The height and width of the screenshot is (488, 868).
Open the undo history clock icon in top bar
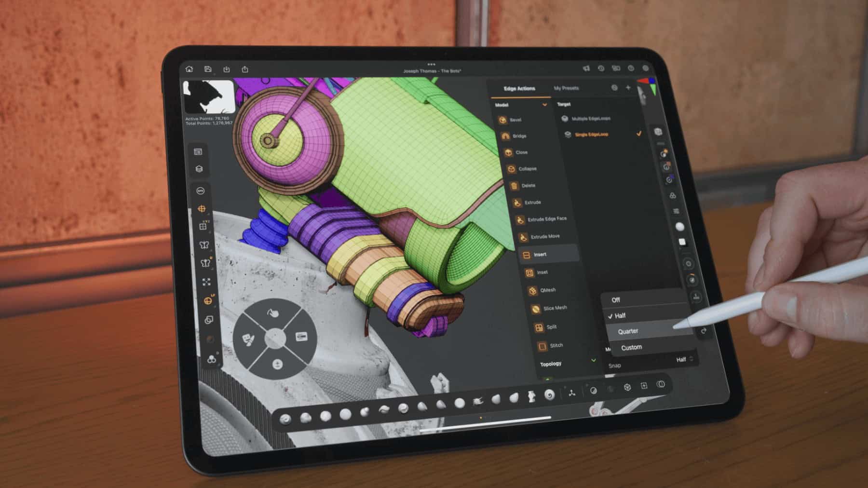pos(601,68)
